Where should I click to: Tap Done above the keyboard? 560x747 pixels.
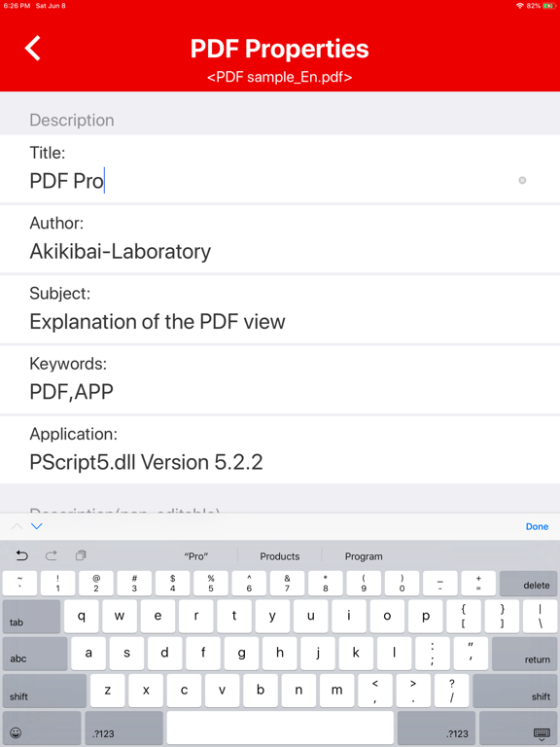537,526
